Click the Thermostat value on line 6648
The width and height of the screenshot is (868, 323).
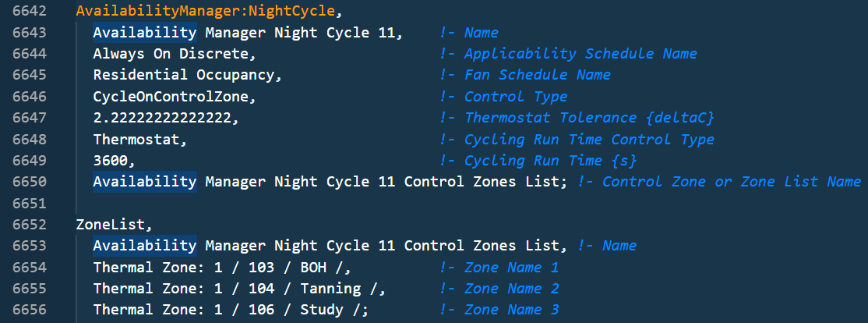(140, 139)
